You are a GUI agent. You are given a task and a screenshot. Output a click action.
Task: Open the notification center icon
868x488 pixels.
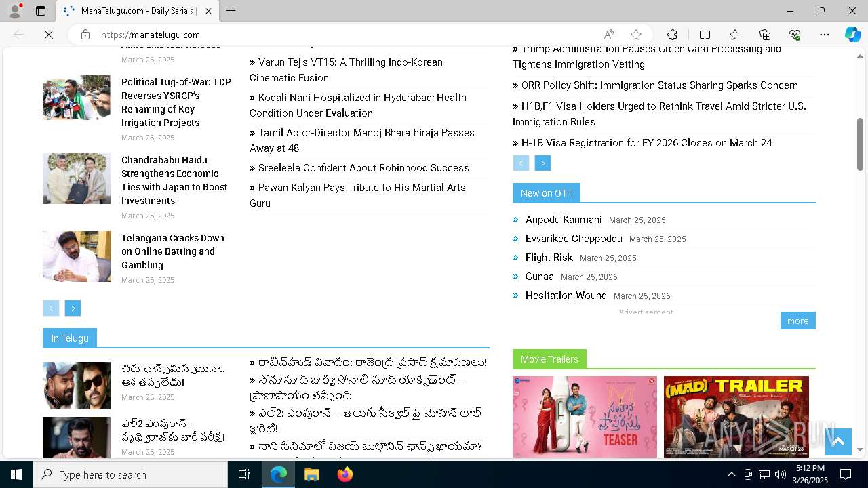click(x=846, y=474)
